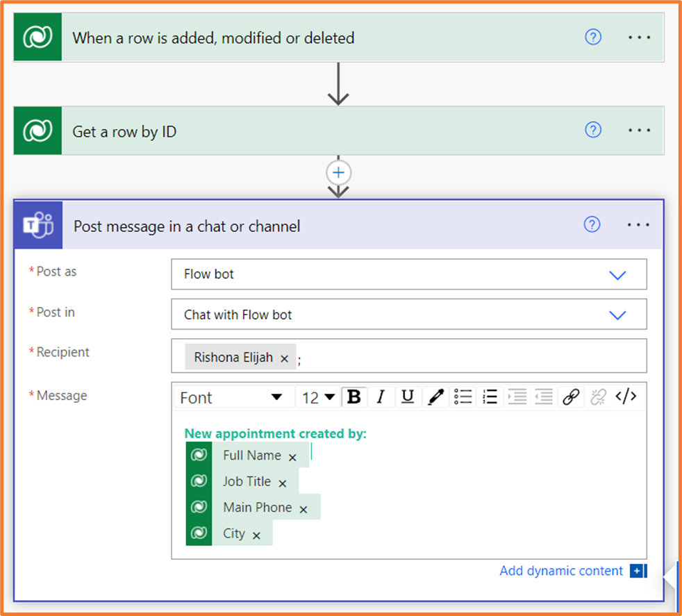Click the Add dynamic content link
Viewport: 682px width, 616px height.
tap(560, 570)
